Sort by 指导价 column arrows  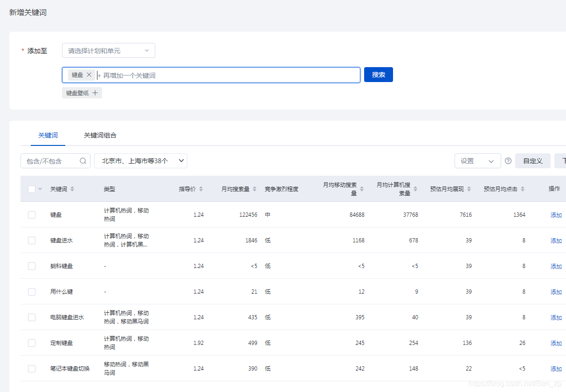coord(201,189)
